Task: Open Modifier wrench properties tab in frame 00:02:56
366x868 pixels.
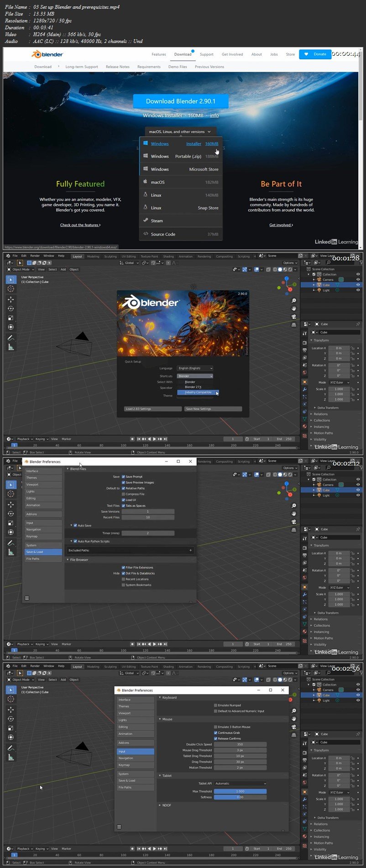Action: (x=304, y=799)
